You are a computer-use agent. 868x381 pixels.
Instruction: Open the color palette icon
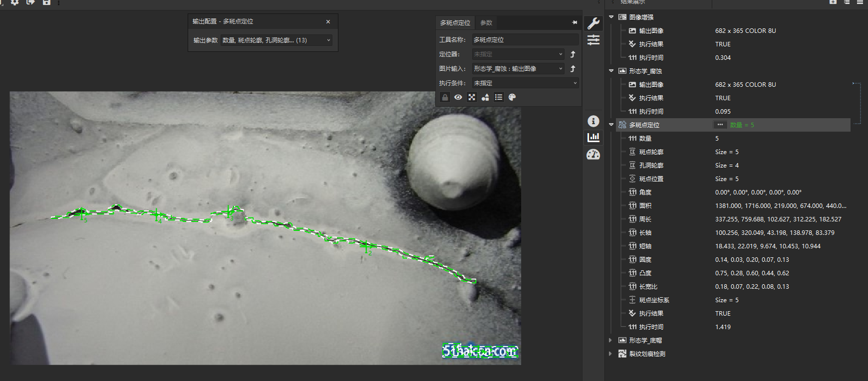tap(512, 97)
